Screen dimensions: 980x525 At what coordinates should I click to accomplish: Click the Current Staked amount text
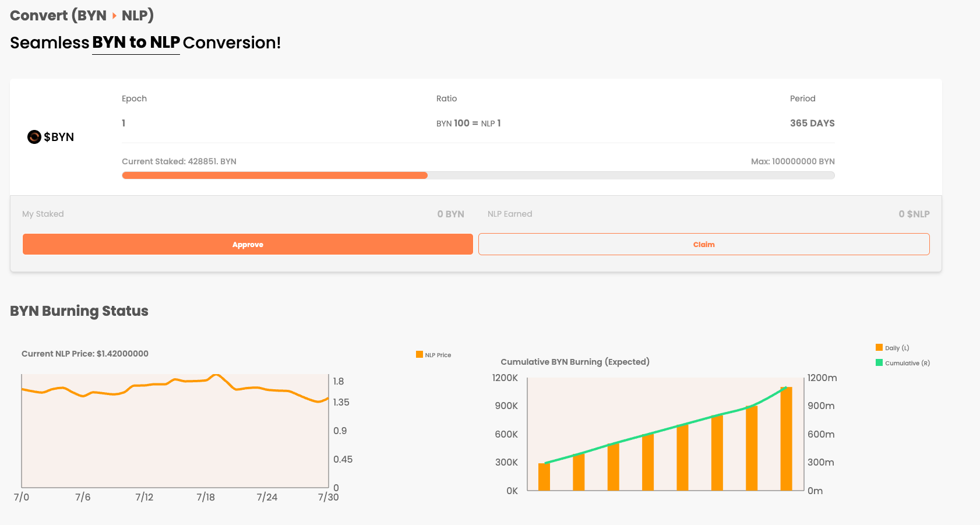[179, 161]
